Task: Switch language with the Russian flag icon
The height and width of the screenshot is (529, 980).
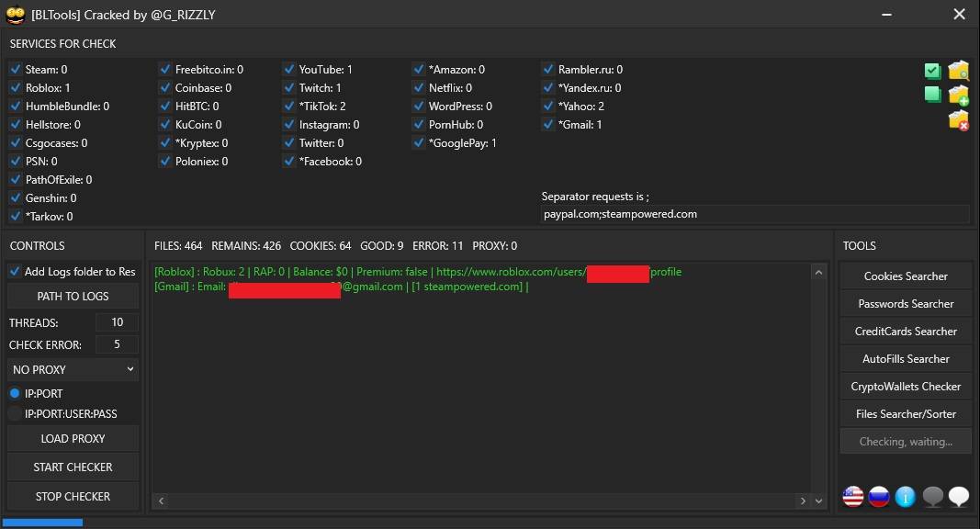Action: point(879,497)
